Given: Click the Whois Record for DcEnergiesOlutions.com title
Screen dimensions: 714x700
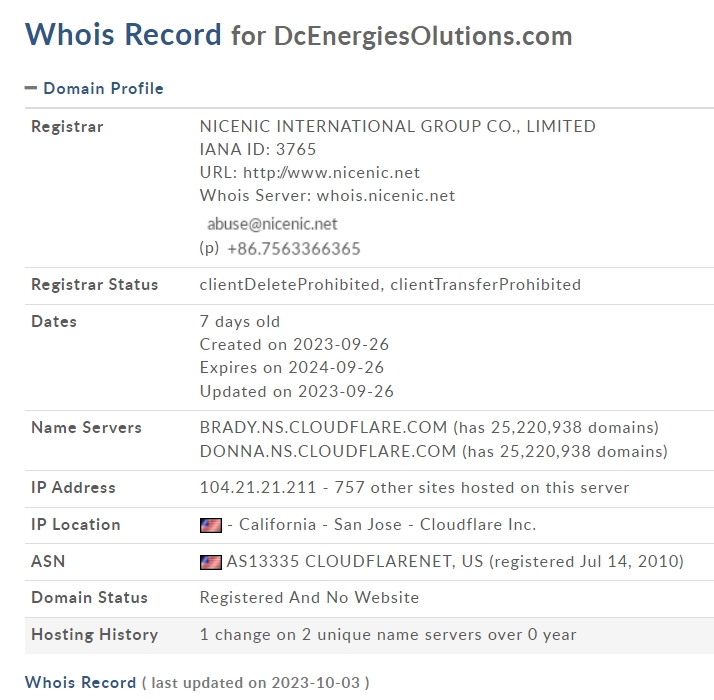Looking at the screenshot, I should pyautogui.click(x=299, y=35).
